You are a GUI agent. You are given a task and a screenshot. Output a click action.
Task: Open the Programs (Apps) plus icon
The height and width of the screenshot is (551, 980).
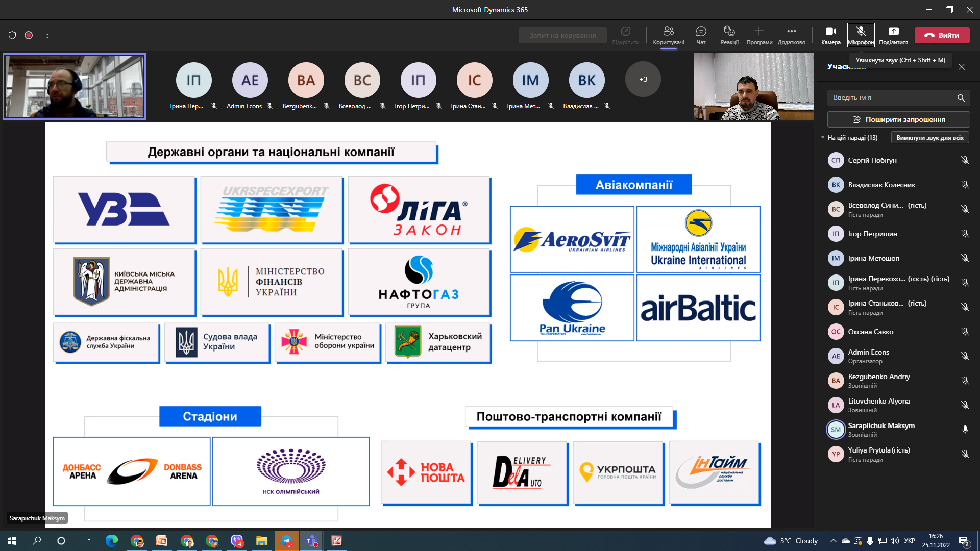pyautogui.click(x=759, y=32)
